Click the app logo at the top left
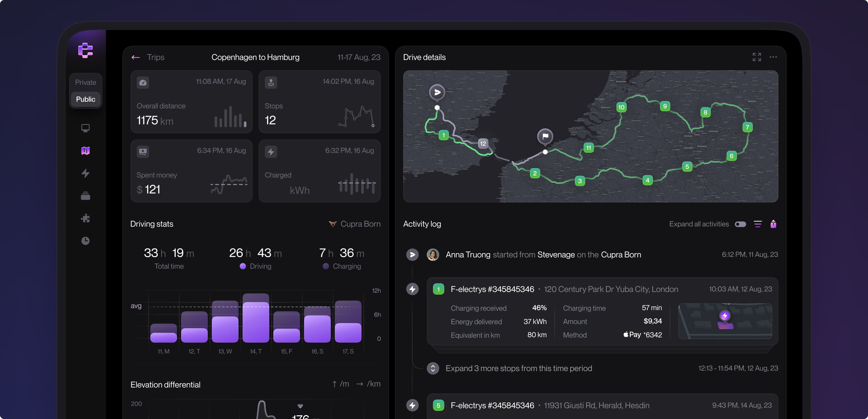This screenshot has height=419, width=868. point(86,51)
